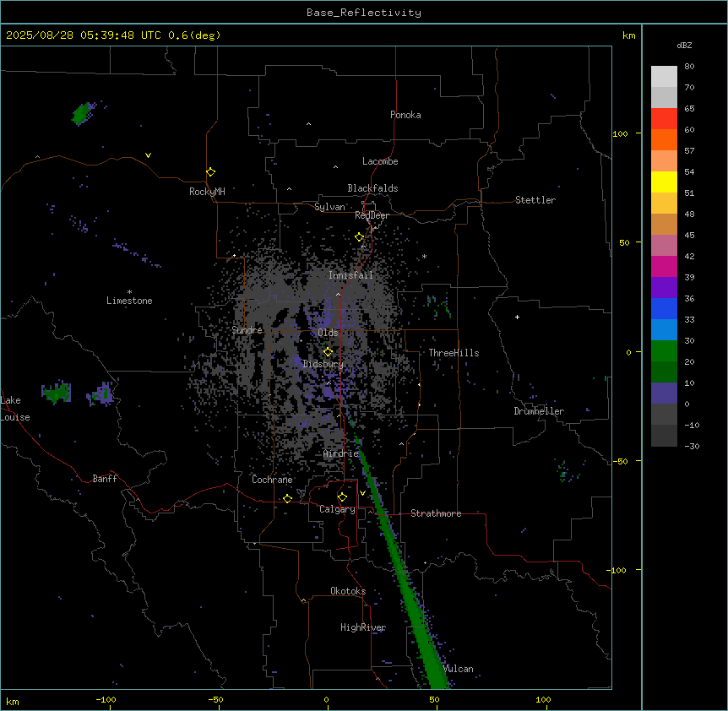Click the HighRiver city label
This screenshot has width=728, height=711.
(363, 627)
